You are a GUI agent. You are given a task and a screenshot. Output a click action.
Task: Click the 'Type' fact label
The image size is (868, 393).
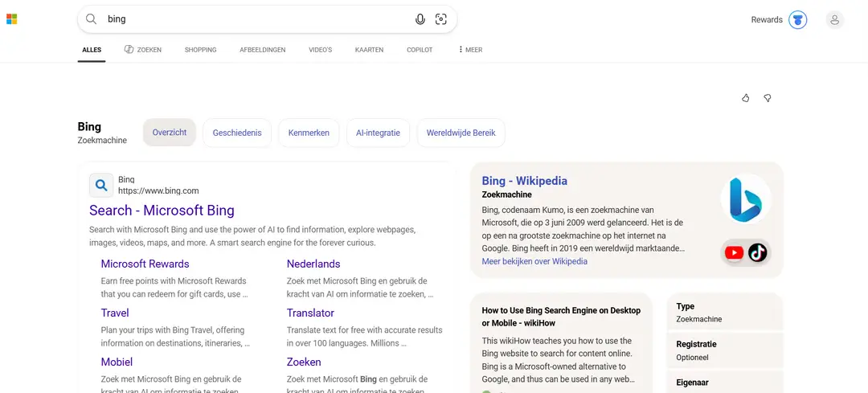point(686,306)
